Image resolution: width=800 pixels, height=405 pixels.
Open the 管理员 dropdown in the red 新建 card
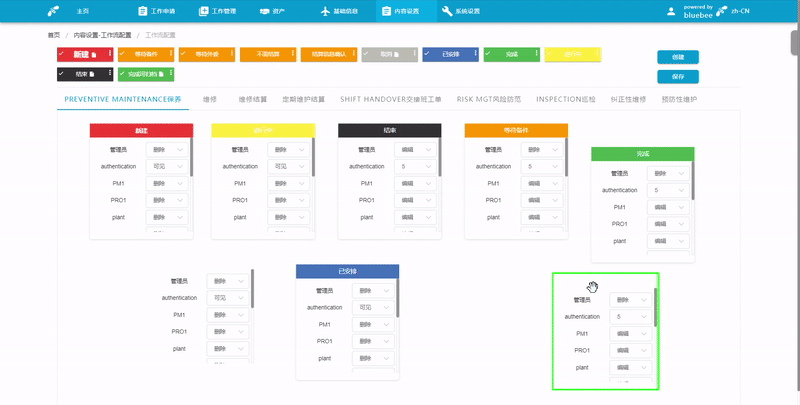[166, 149]
